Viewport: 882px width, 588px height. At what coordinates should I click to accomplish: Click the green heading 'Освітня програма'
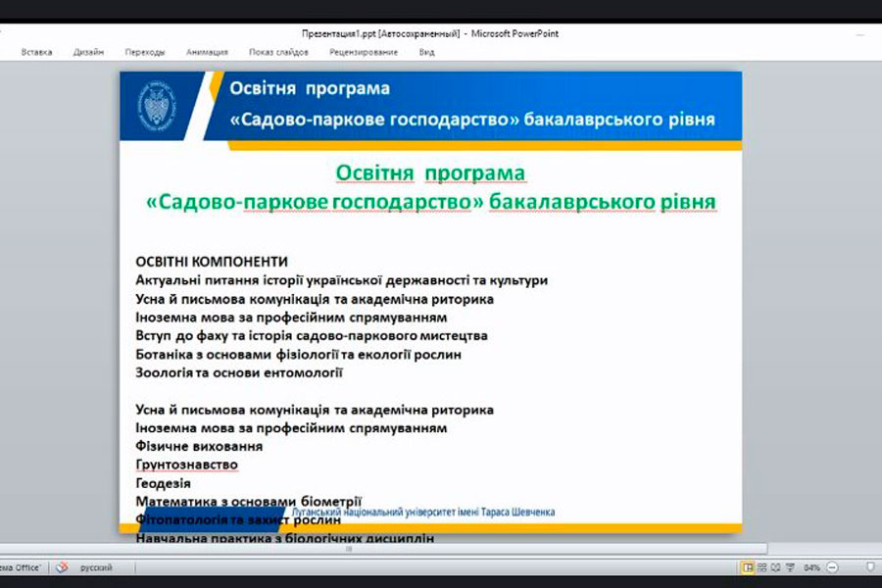[x=430, y=172]
